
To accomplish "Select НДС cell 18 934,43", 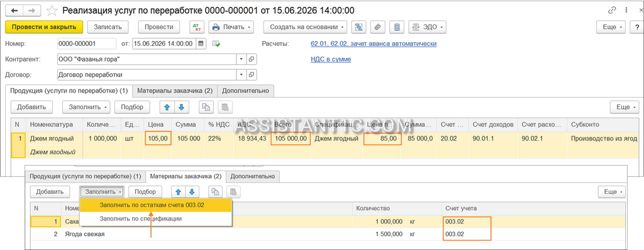I will [x=252, y=139].
